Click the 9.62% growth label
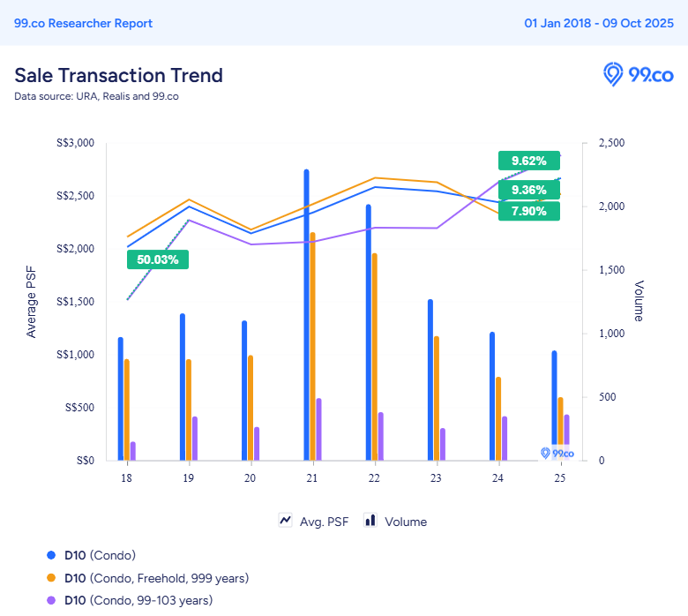The height and width of the screenshot is (616, 688). tap(528, 161)
